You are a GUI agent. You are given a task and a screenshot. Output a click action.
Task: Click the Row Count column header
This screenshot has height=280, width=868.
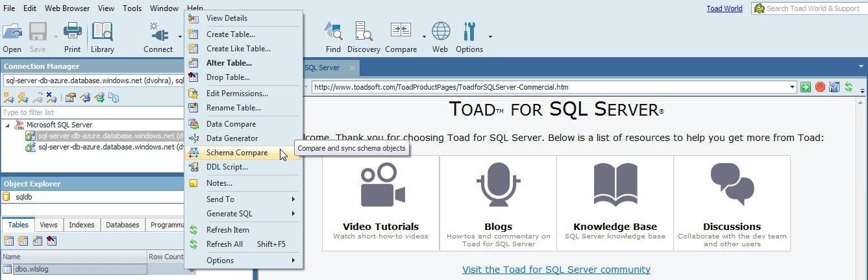click(166, 257)
